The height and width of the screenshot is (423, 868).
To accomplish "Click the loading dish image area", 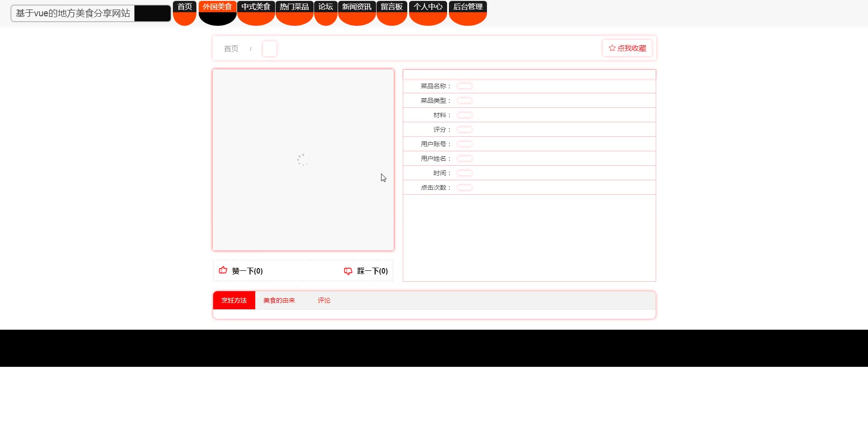I will [303, 160].
